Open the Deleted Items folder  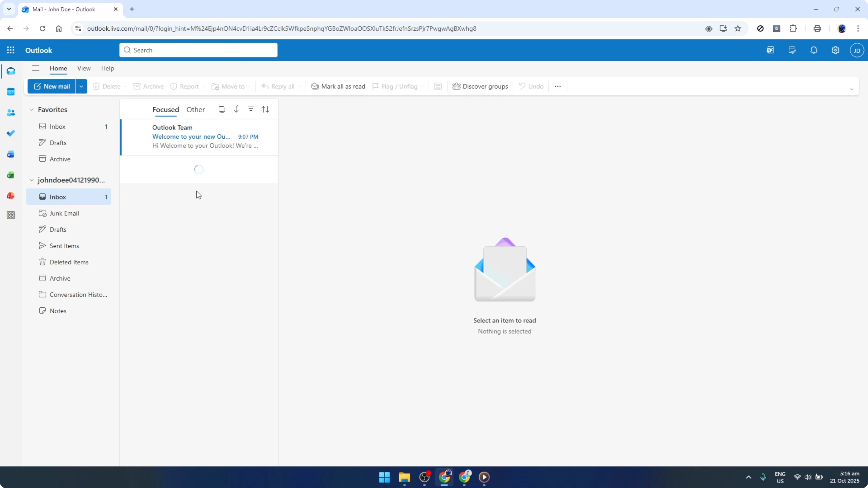(x=69, y=262)
